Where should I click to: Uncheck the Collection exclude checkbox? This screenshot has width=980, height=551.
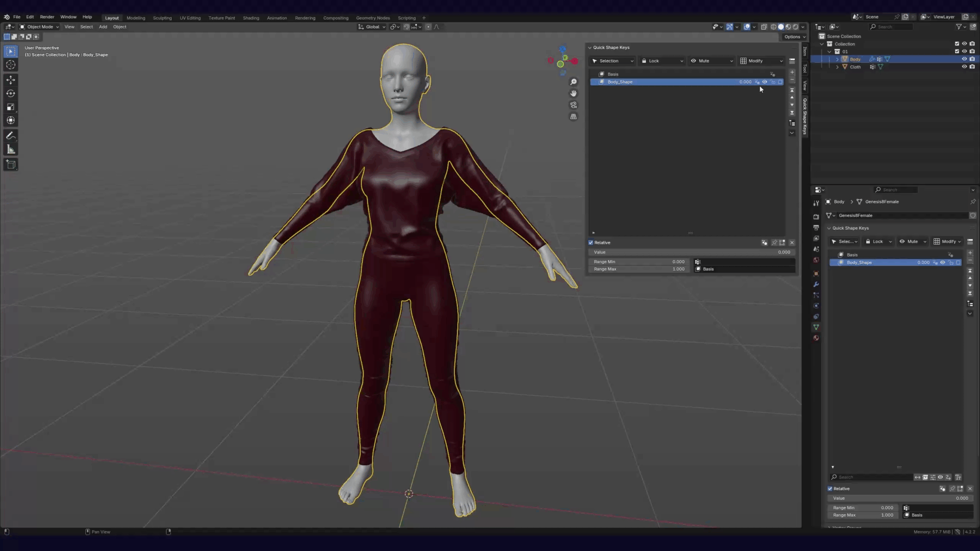pos(957,44)
